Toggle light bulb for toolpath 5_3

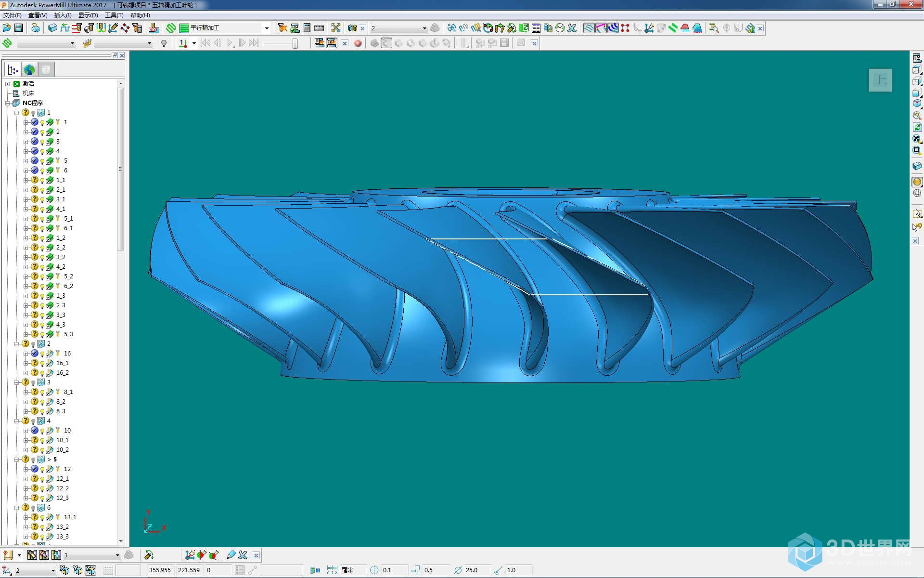[x=42, y=335]
